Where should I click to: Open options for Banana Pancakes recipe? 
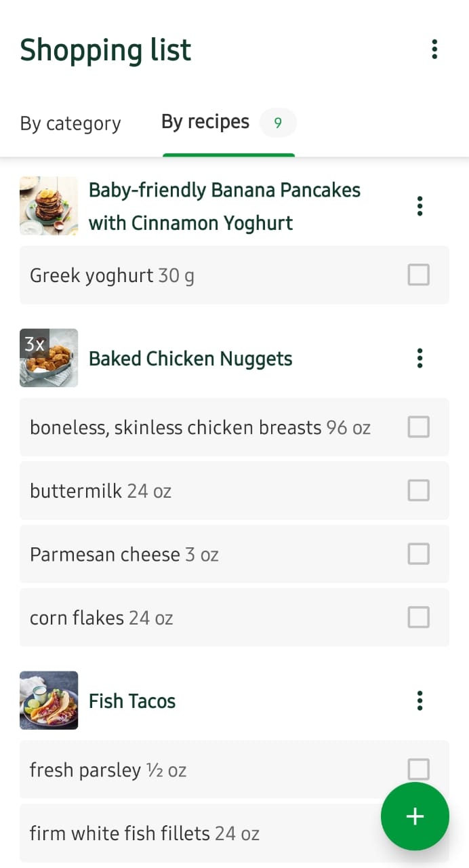click(x=420, y=206)
